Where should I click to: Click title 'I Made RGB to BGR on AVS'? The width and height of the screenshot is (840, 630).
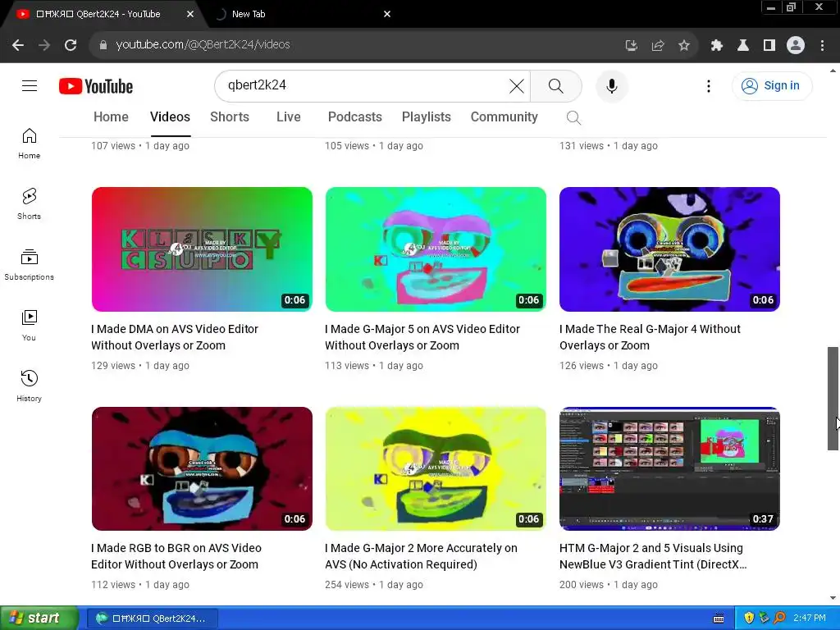click(x=176, y=556)
